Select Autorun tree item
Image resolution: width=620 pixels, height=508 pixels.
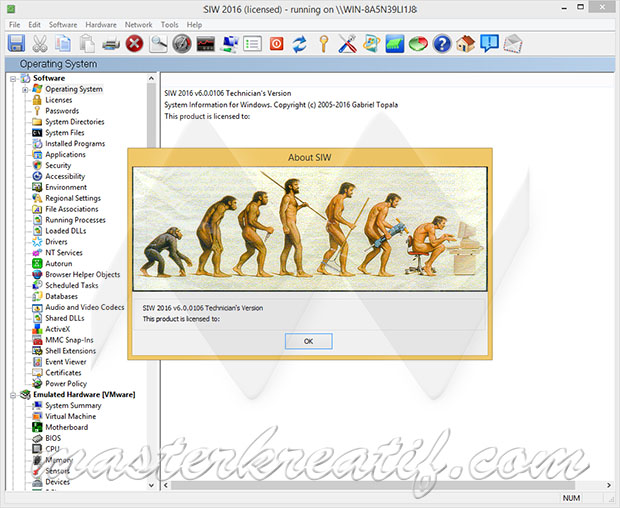point(59,263)
